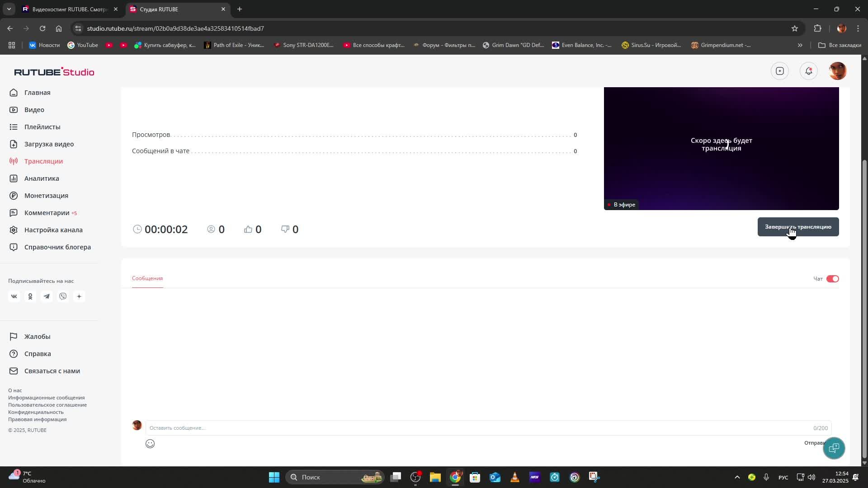This screenshot has width=868, height=488.
Task: Toggle the Чат switch off
Action: click(x=832, y=279)
